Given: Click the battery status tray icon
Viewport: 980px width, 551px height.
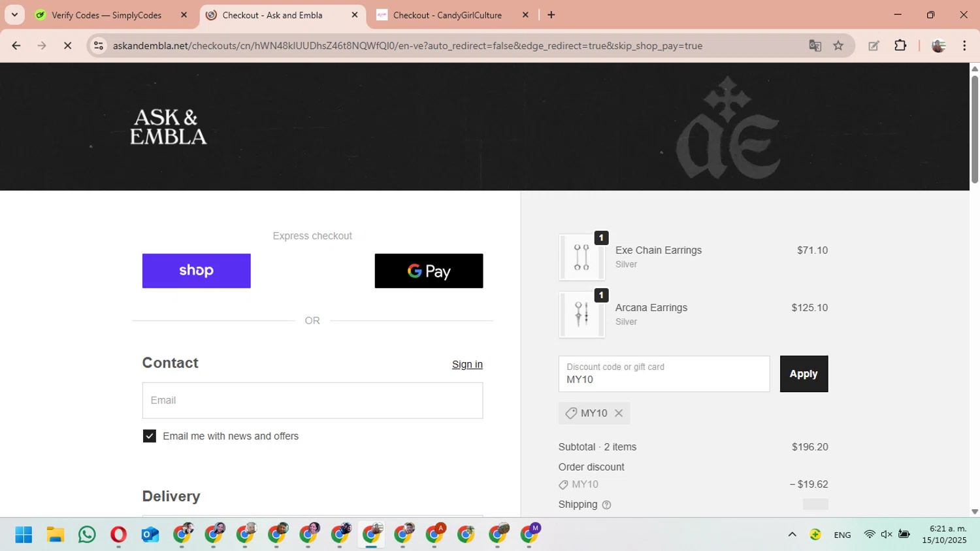Looking at the screenshot, I should click(x=904, y=535).
